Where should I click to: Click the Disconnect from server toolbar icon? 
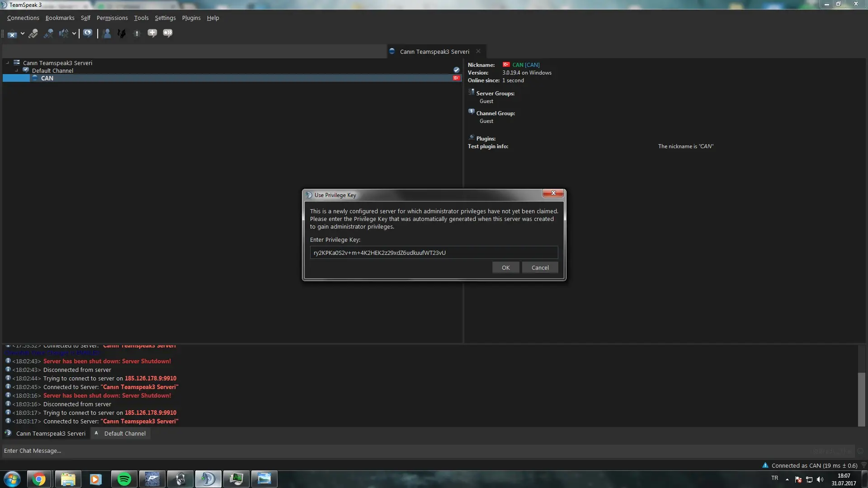pyautogui.click(x=12, y=33)
